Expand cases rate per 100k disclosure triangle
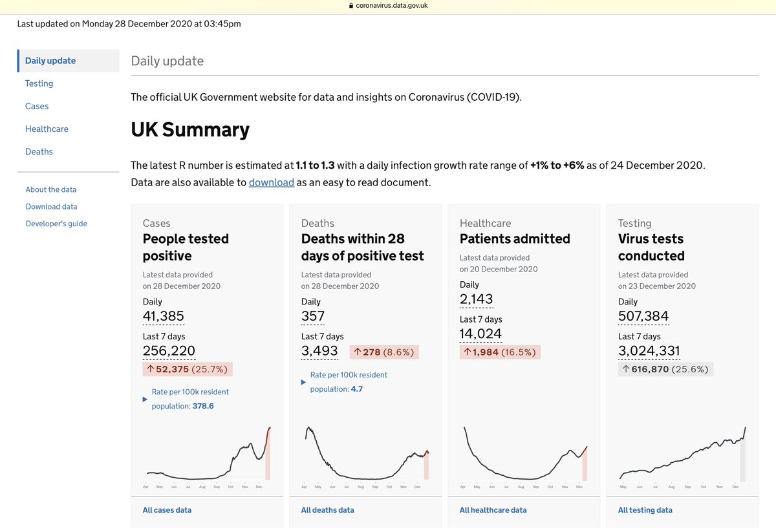This screenshot has width=776, height=532. pos(145,399)
